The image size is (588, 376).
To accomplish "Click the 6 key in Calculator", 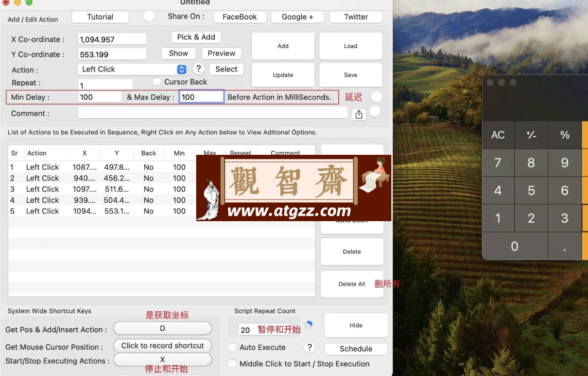I will click(565, 190).
